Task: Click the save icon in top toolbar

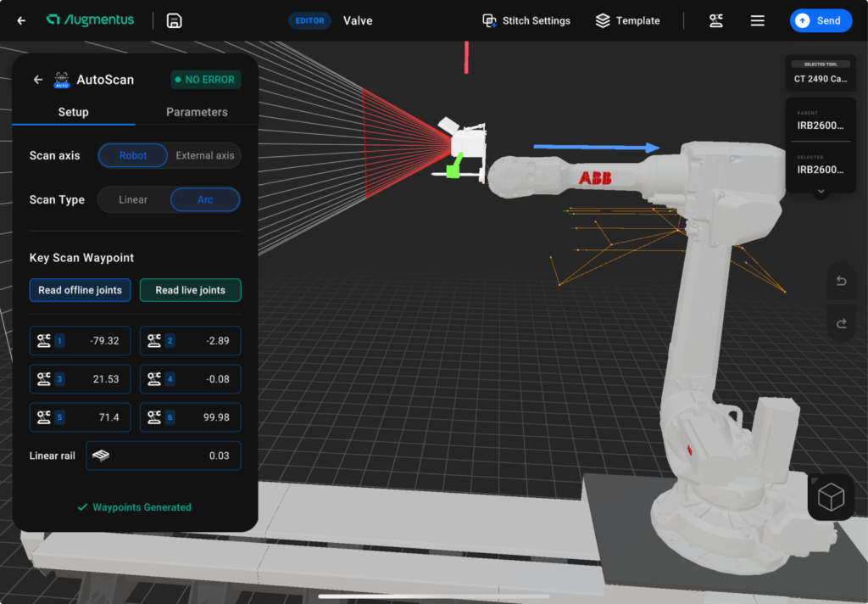Action: pyautogui.click(x=174, y=20)
